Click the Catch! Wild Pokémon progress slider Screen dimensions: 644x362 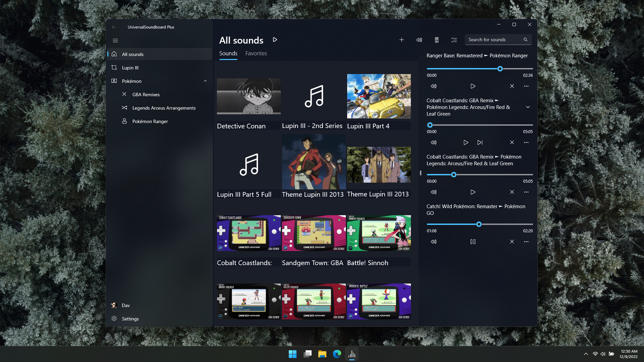479,224
